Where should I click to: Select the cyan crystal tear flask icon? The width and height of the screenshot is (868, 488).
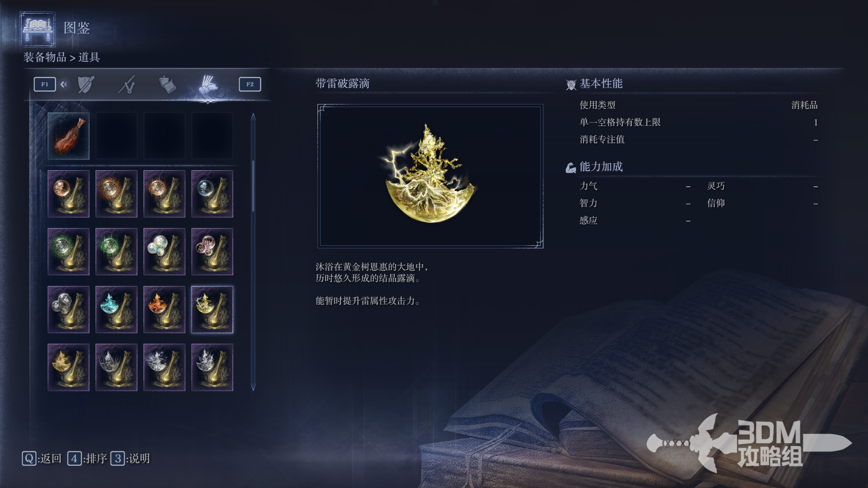[x=116, y=310]
